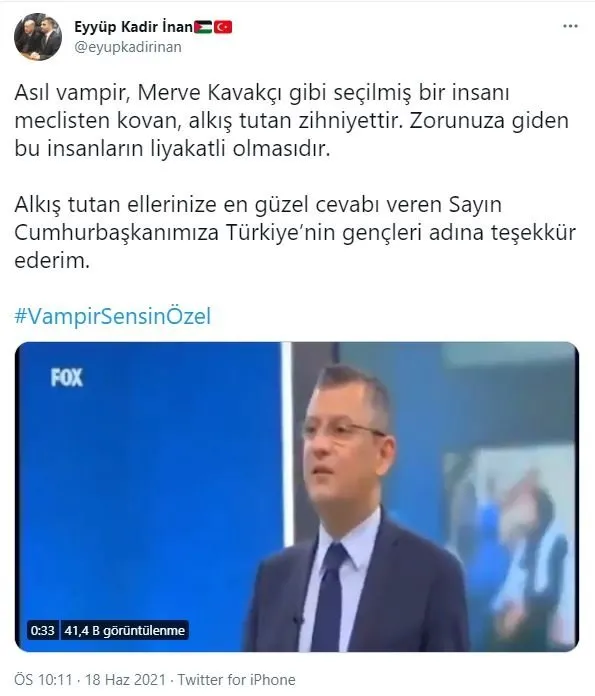Click the 0:33 video duration badge
This screenshot has height=696, width=595.
coord(43,630)
